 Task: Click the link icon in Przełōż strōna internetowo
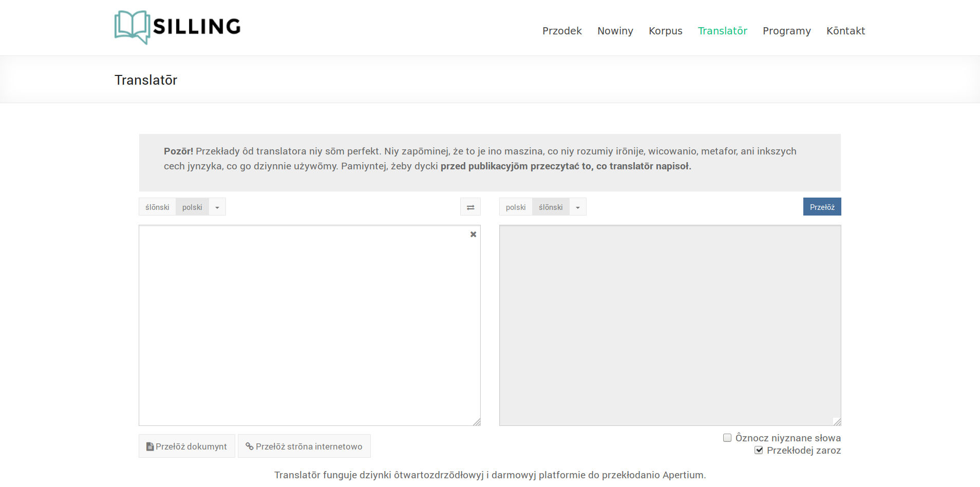(250, 446)
